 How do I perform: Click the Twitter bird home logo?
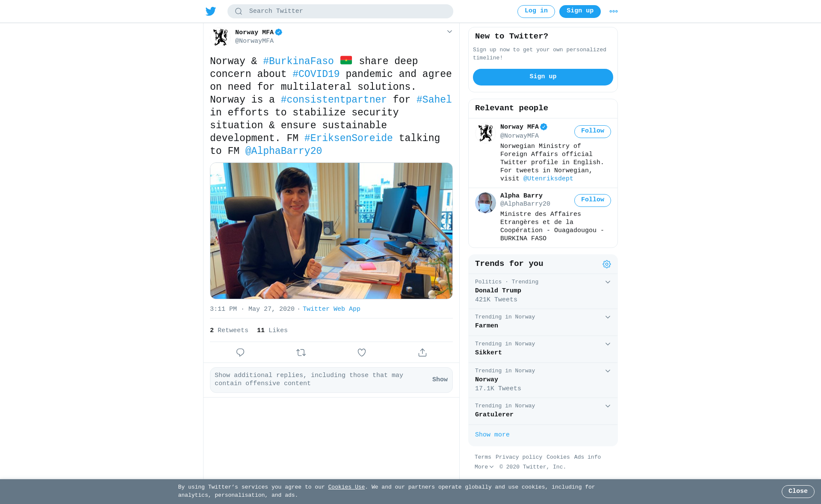coord(211,11)
